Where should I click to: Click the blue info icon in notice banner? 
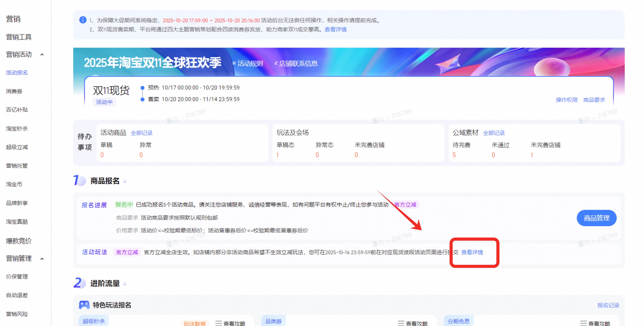pyautogui.click(x=83, y=20)
